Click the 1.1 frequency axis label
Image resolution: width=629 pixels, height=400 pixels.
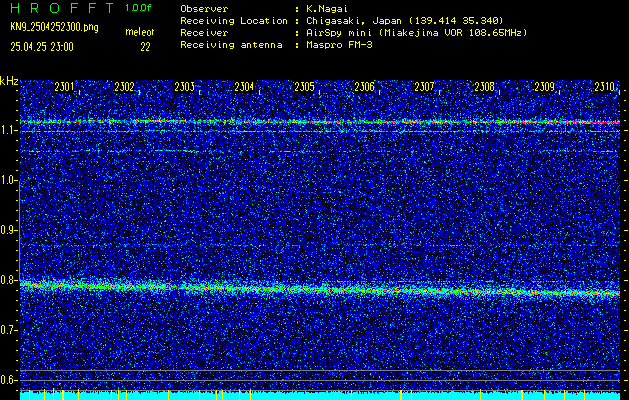(8, 130)
